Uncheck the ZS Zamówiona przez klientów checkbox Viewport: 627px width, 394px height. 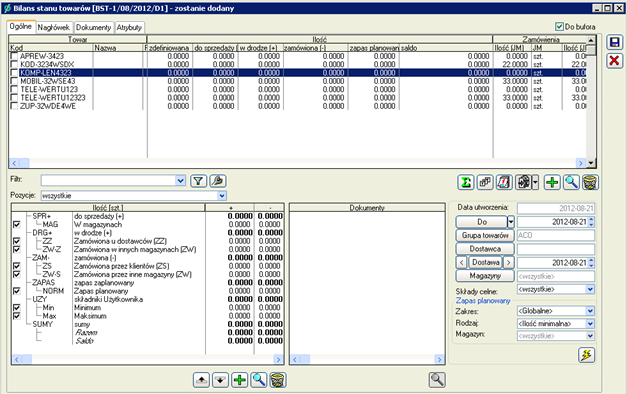(x=16, y=266)
